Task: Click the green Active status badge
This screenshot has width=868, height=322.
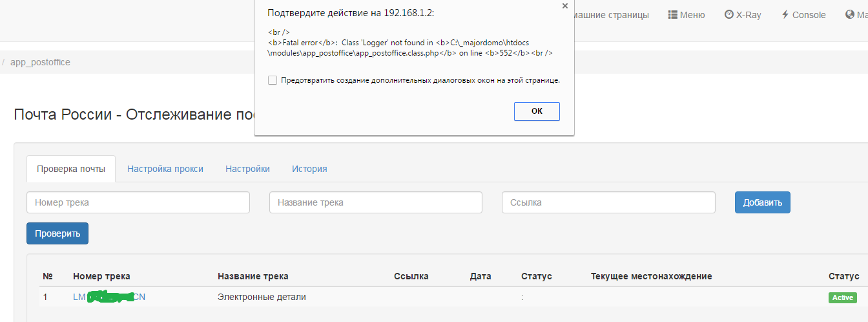Action: pyautogui.click(x=843, y=297)
